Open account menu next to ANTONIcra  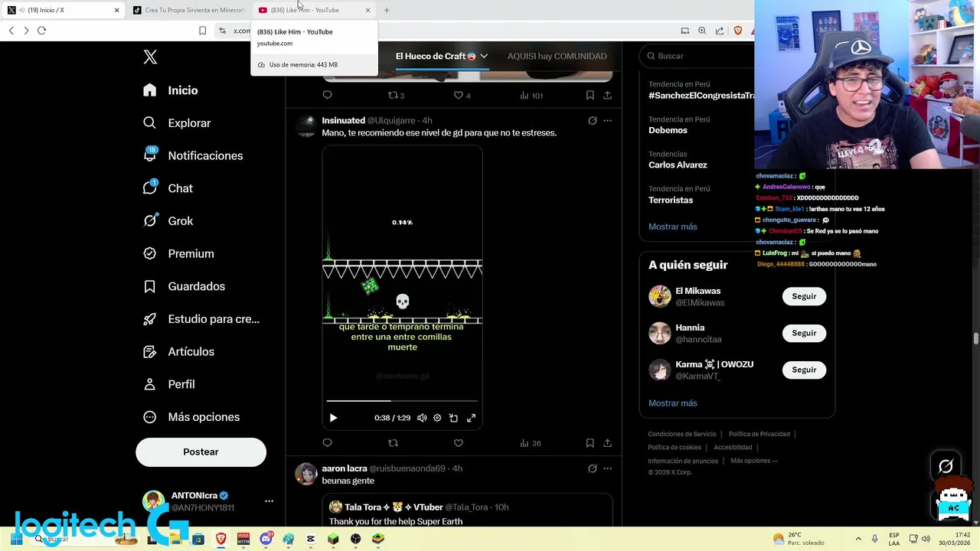click(x=269, y=501)
